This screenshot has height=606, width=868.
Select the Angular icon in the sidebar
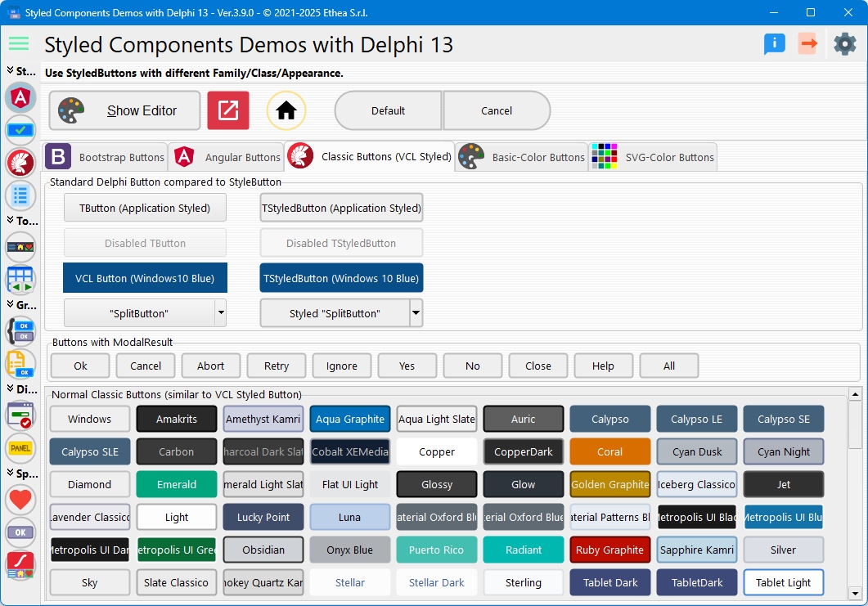(x=20, y=98)
